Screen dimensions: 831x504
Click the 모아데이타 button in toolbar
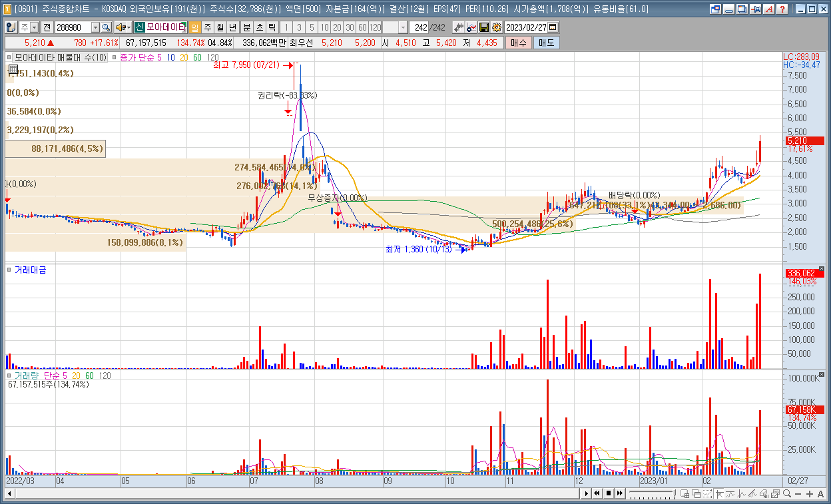point(165,27)
